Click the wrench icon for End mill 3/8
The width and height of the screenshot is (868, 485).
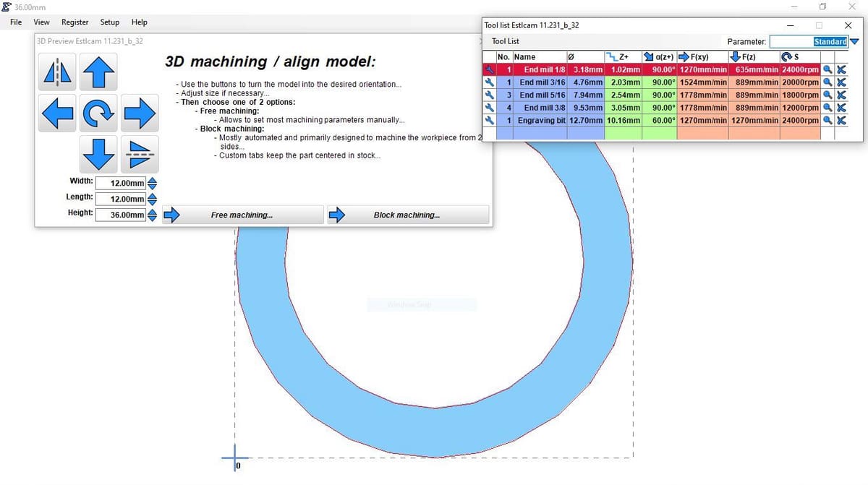[489, 108]
